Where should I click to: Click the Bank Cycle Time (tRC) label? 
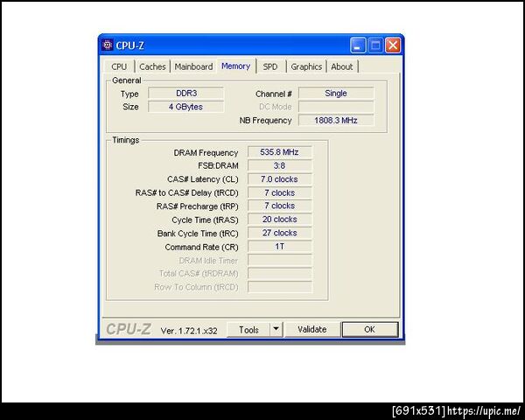click(x=198, y=234)
